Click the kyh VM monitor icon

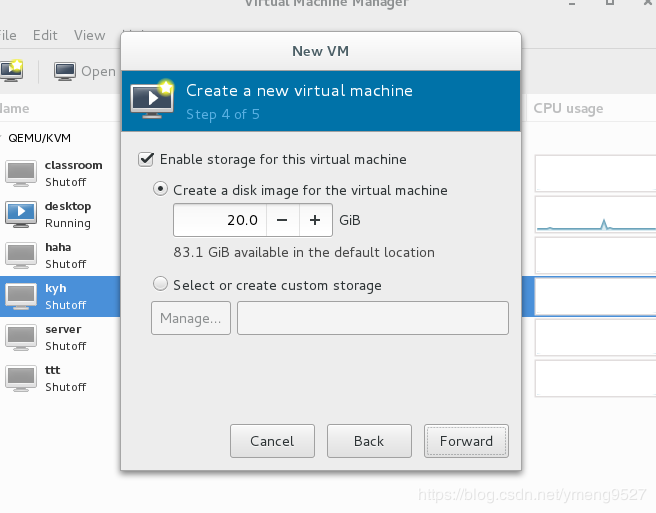pyautogui.click(x=21, y=296)
